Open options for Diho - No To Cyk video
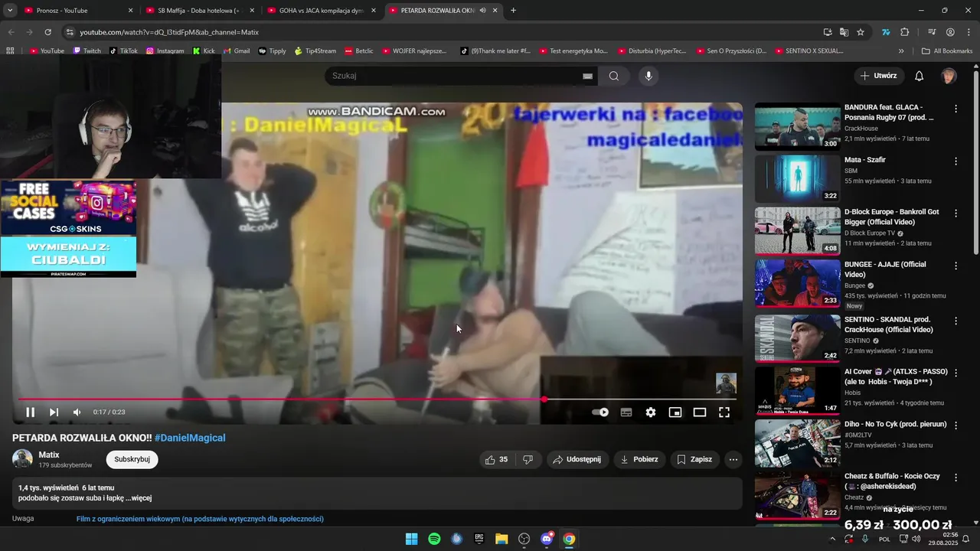Viewport: 980px width, 551px height. [955, 425]
